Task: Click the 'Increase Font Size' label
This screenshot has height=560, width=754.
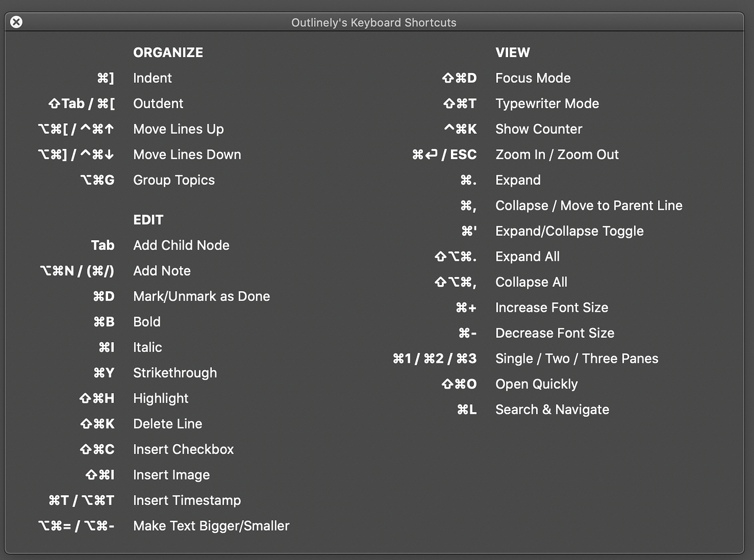Action: click(552, 307)
